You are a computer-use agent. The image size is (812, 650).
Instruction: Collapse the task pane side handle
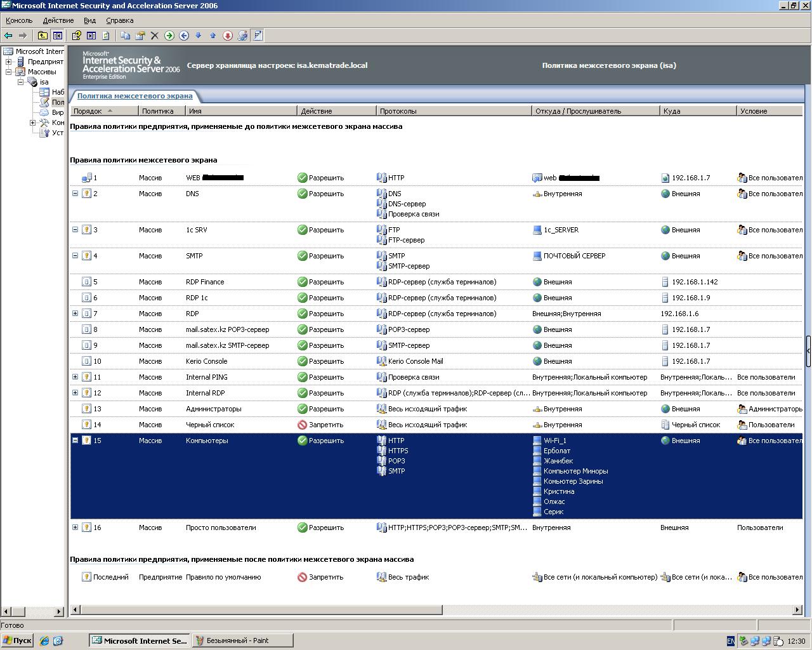(x=808, y=351)
